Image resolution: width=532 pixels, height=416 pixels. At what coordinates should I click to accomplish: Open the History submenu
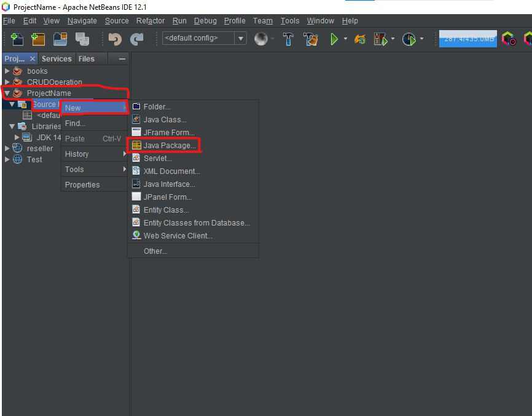95,154
